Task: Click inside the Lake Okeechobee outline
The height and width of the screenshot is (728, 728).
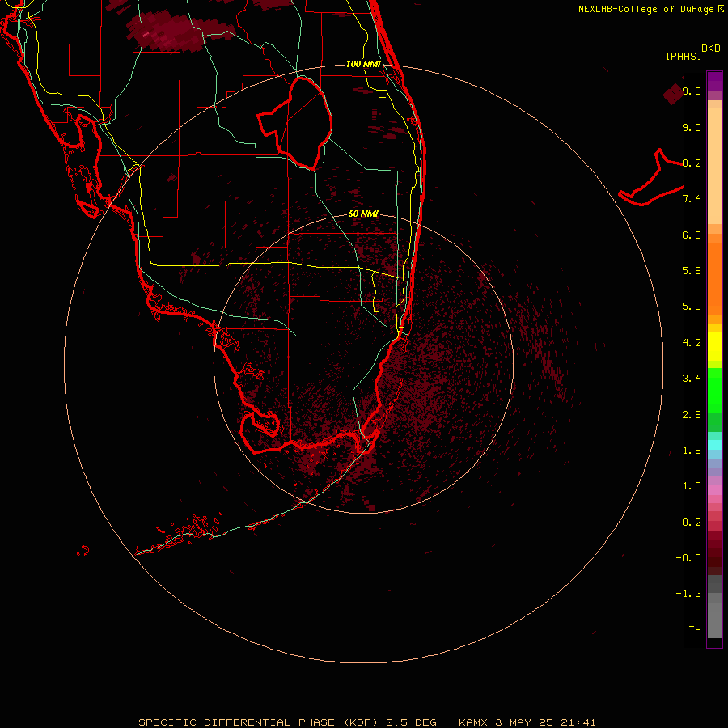Action: coord(302,123)
